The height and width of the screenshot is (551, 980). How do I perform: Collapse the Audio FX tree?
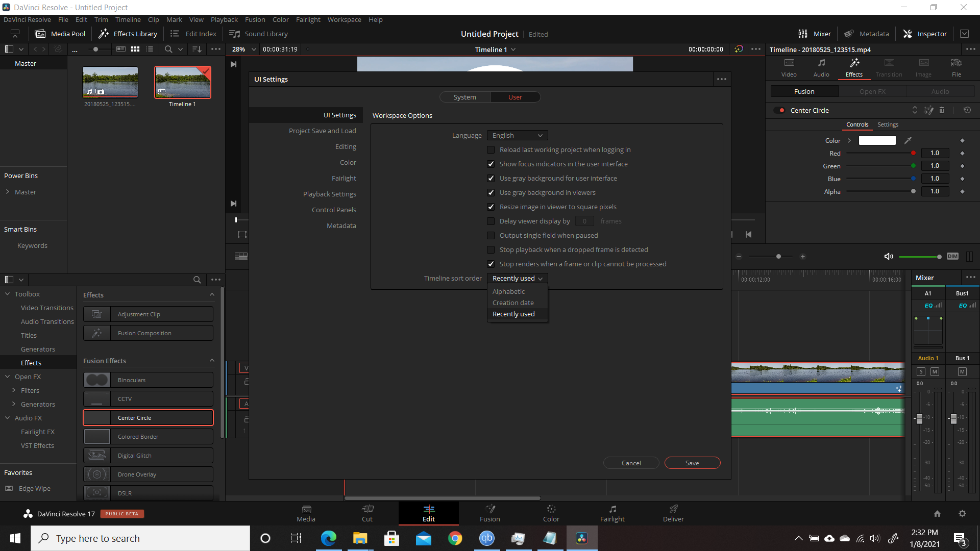tap(8, 418)
